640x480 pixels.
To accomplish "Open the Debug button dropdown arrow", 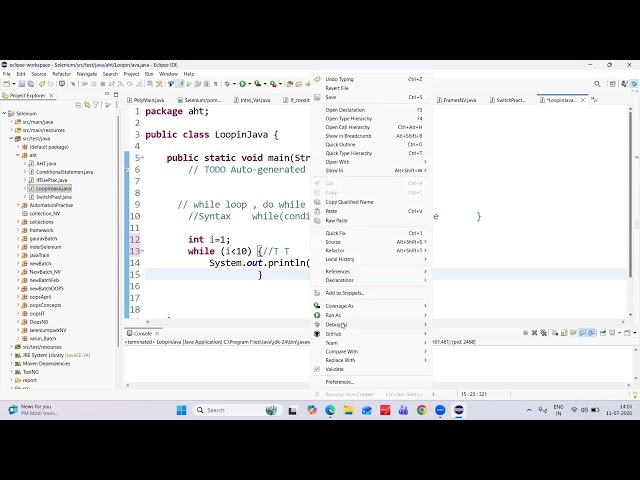I will click(x=234, y=84).
